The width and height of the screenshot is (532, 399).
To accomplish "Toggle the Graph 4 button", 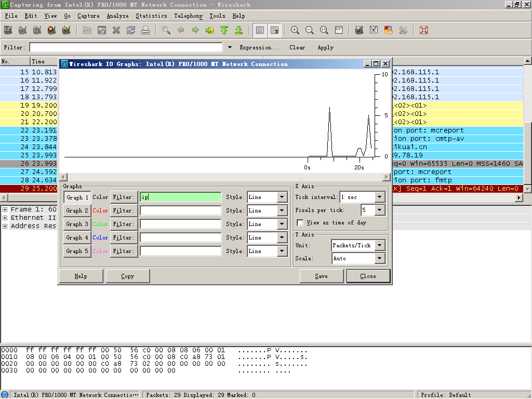I will (77, 237).
